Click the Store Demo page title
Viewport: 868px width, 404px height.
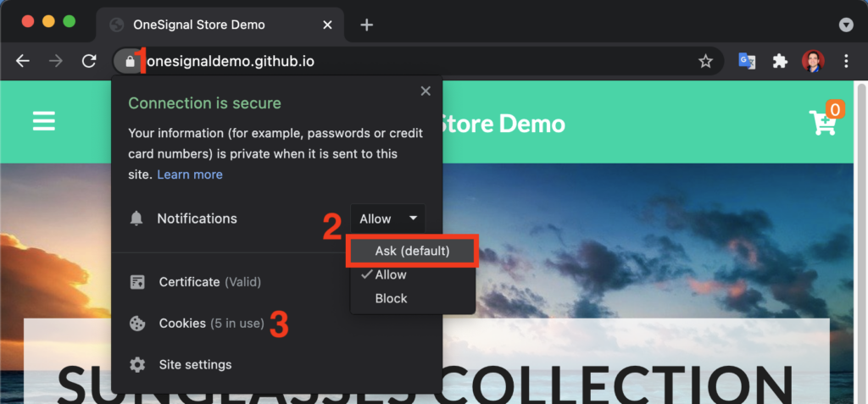504,123
